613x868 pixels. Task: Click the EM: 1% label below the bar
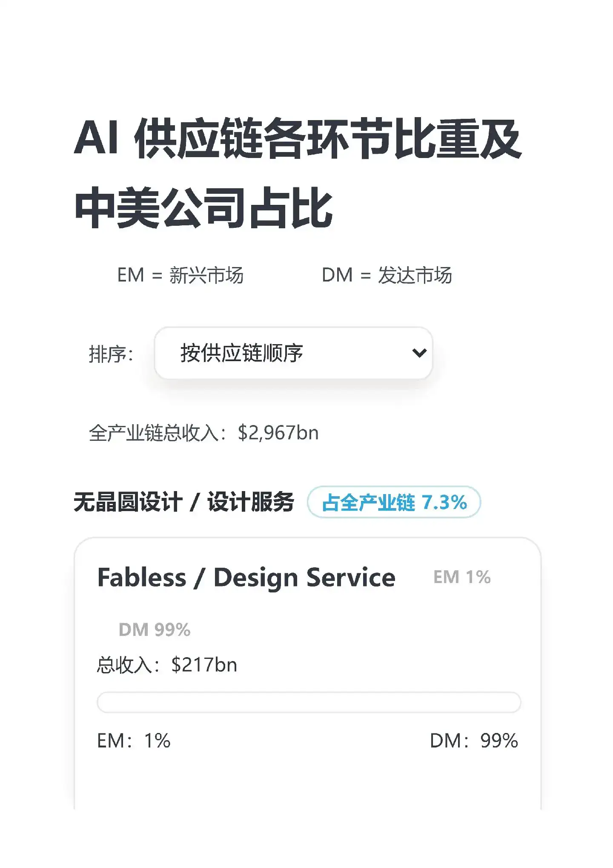(x=134, y=741)
